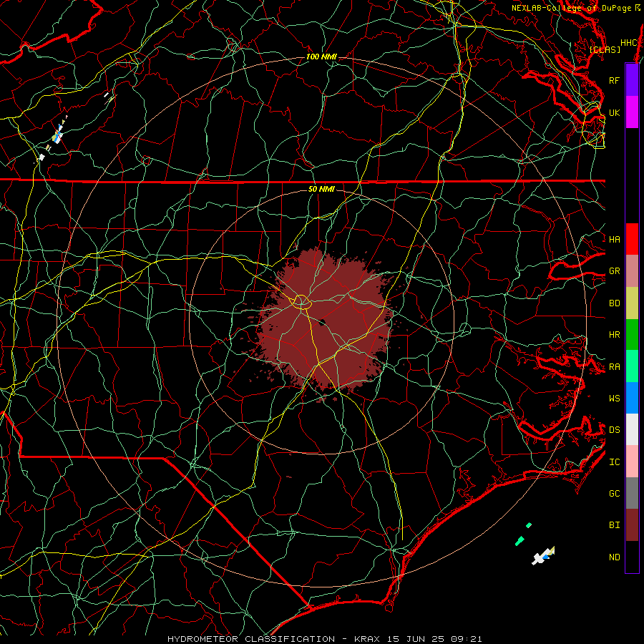644x644 pixels.
Task: Click the BD yellow legend swatch
Action: pyautogui.click(x=632, y=303)
